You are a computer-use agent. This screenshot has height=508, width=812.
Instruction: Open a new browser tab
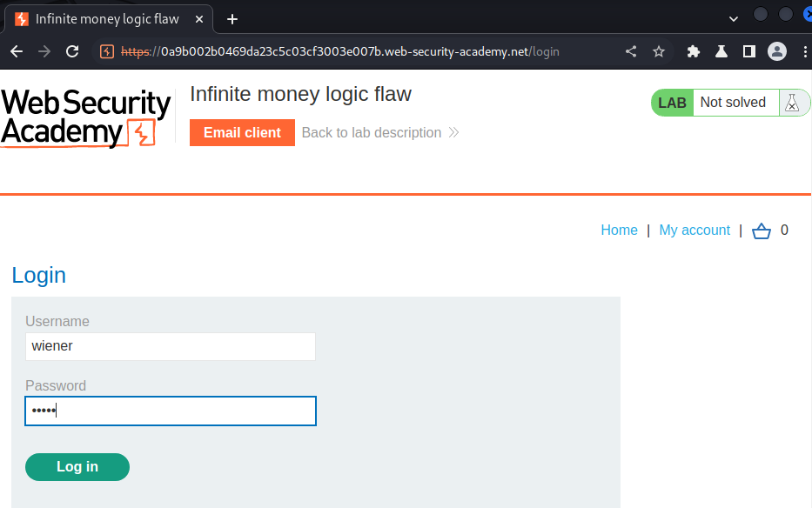[x=232, y=19]
